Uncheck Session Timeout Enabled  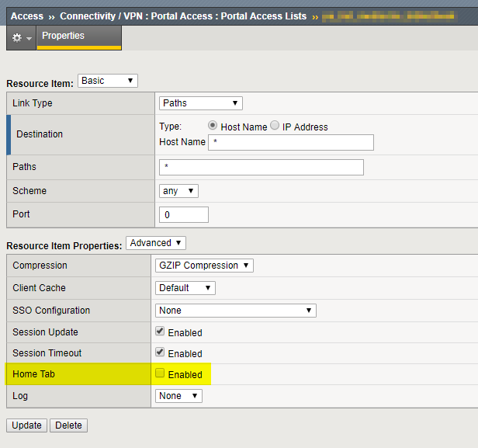[160, 352]
